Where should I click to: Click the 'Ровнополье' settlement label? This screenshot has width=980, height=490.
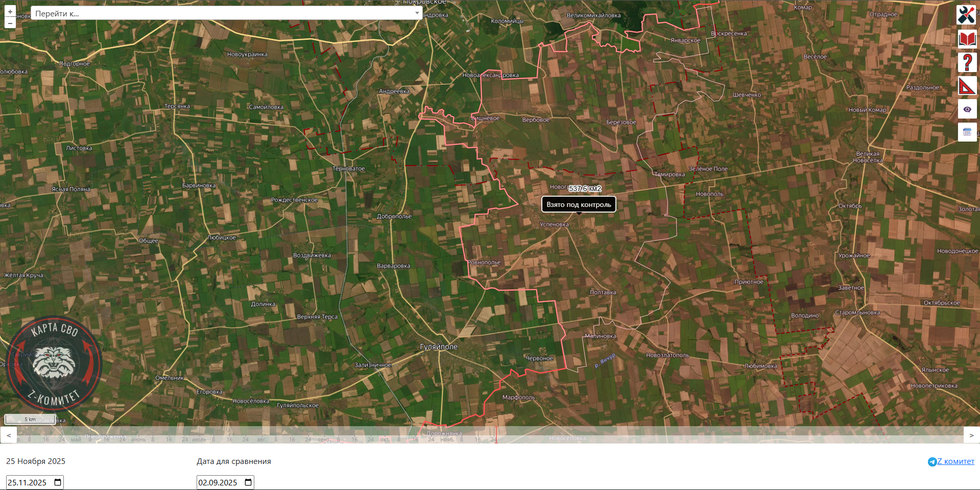[484, 262]
